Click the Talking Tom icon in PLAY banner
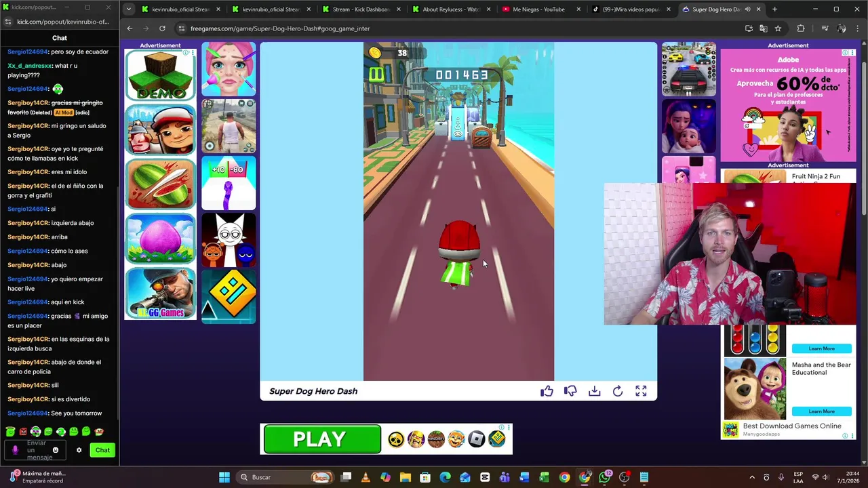This screenshot has height=488, width=868. (x=456, y=439)
